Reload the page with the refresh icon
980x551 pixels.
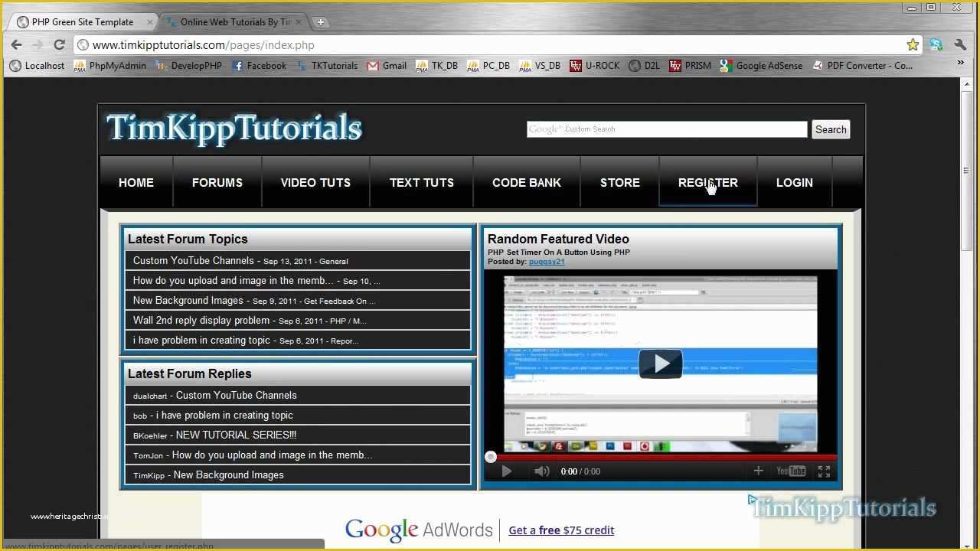pos(59,44)
